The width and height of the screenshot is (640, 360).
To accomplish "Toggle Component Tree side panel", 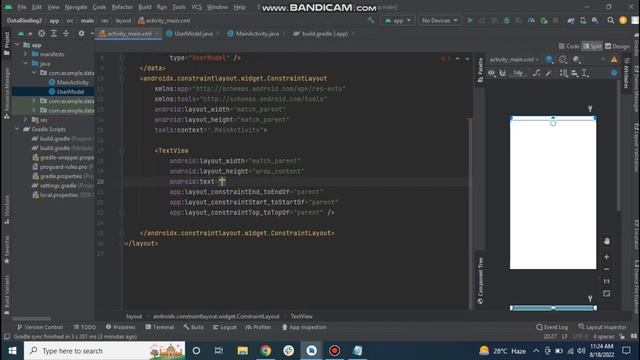I will click(x=480, y=280).
